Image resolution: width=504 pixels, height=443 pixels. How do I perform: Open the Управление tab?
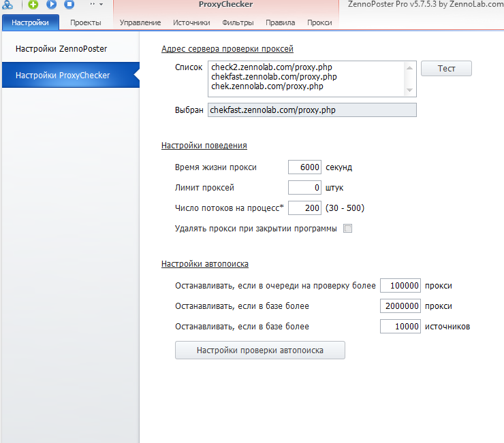[140, 22]
